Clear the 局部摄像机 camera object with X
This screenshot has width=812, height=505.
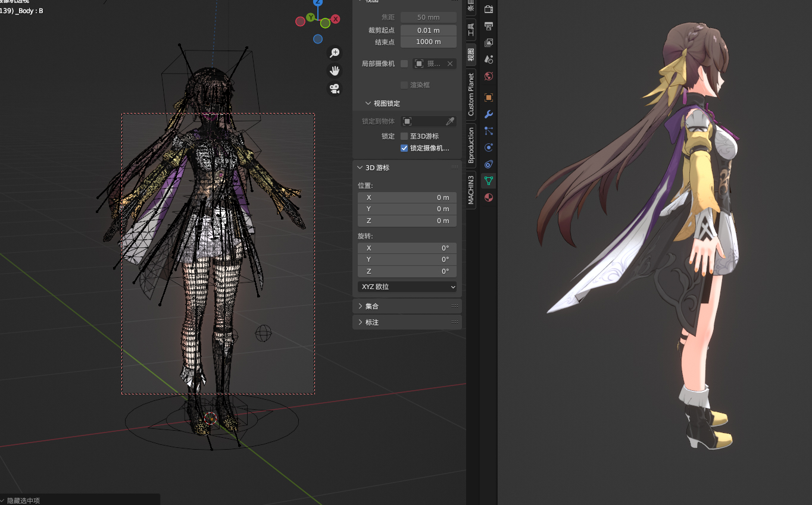coord(450,64)
